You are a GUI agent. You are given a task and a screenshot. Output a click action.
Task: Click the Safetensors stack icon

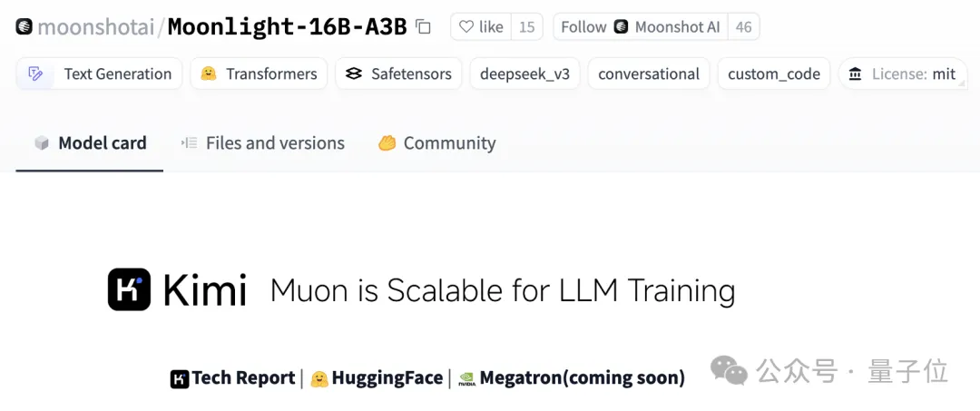tap(354, 73)
